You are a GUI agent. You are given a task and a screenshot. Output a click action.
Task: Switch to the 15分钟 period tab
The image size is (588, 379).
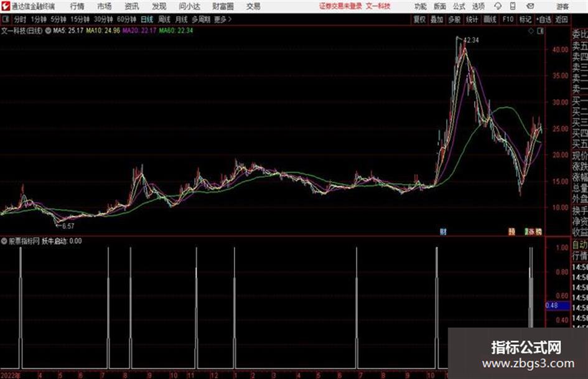coord(80,19)
